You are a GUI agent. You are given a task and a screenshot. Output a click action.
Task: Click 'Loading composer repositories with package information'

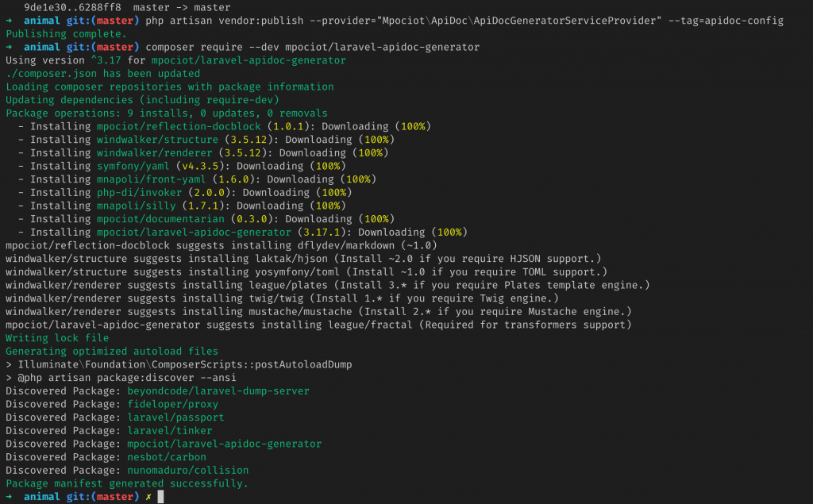[x=170, y=87]
